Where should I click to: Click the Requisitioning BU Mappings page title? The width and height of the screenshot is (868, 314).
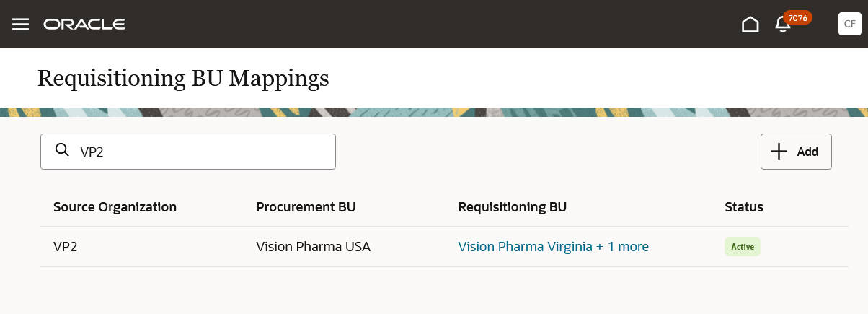(183, 78)
